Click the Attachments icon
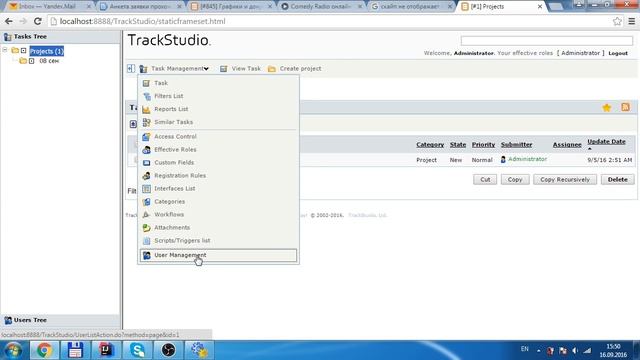The height and width of the screenshot is (360, 640). pos(146,228)
